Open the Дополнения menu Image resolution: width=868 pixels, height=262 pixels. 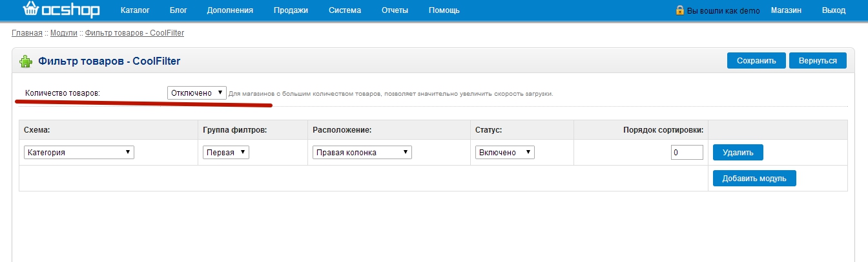tap(230, 10)
